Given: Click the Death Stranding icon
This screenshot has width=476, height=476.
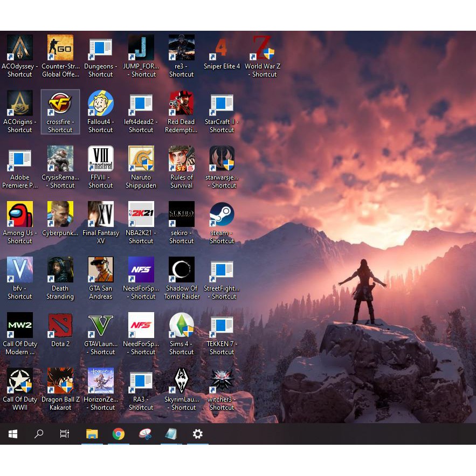Looking at the screenshot, I should click(60, 270).
